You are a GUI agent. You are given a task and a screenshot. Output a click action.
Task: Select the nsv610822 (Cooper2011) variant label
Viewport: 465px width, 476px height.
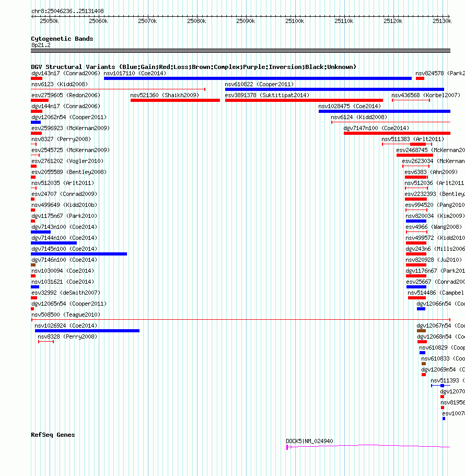(x=259, y=84)
